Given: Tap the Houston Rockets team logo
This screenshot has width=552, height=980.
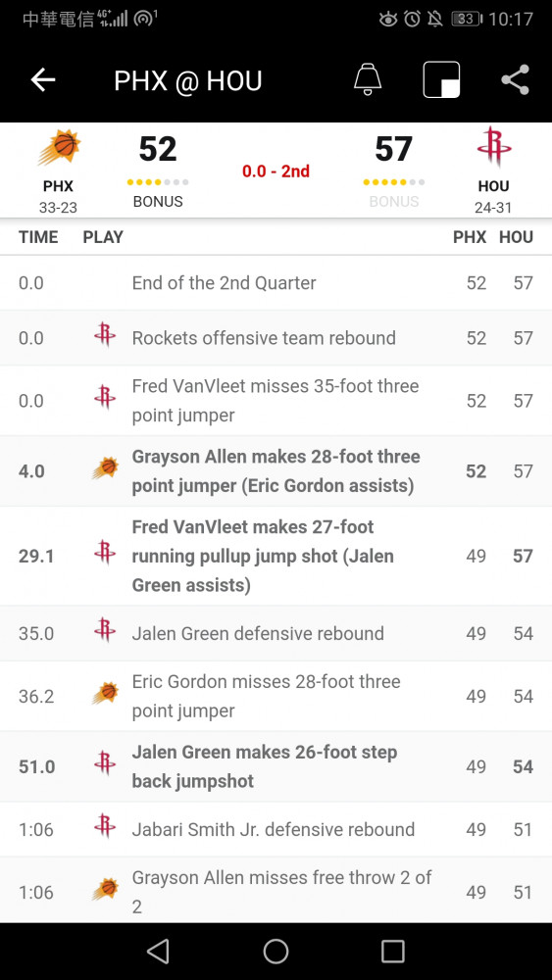Looking at the screenshot, I should click(x=494, y=148).
